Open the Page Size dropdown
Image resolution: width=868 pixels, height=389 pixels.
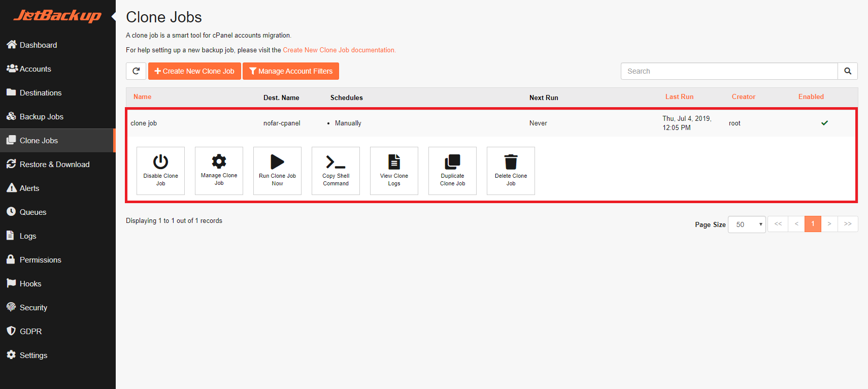click(x=747, y=224)
